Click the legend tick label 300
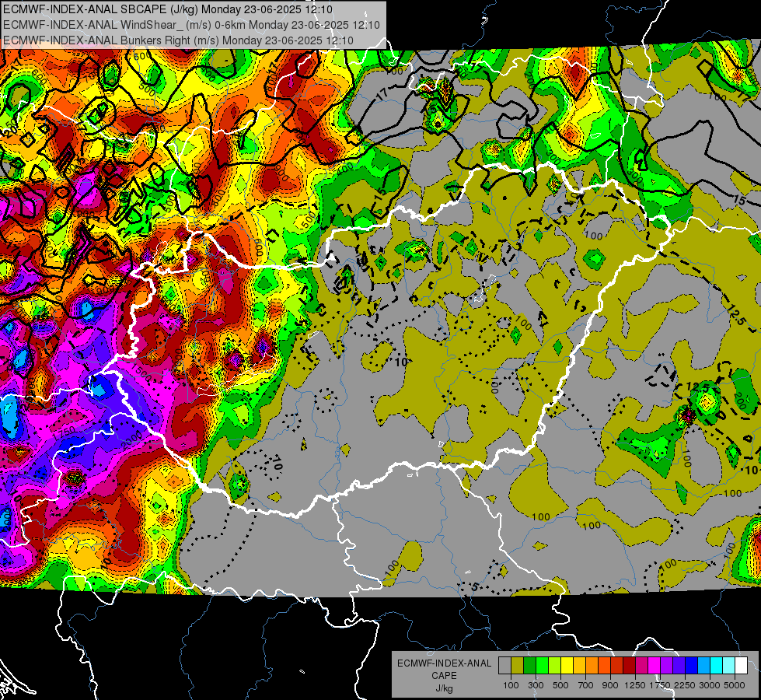 (536, 685)
